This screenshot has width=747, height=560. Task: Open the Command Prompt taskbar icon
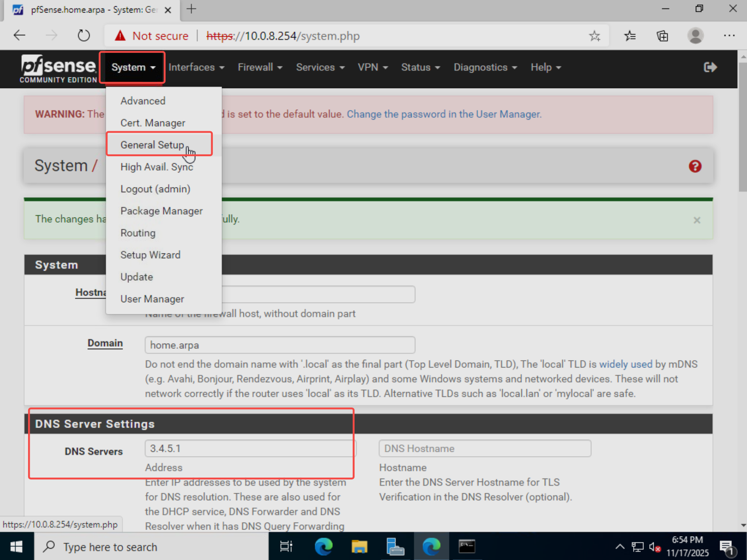point(467,547)
